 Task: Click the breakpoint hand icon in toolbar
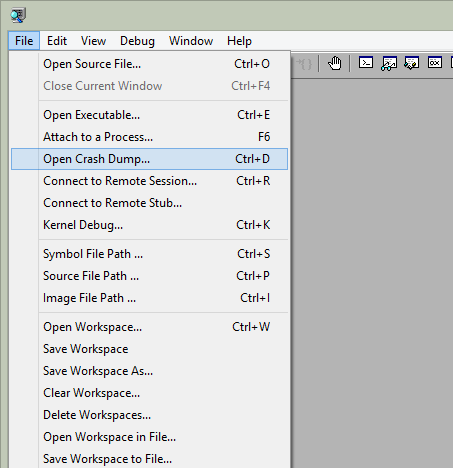click(x=334, y=63)
